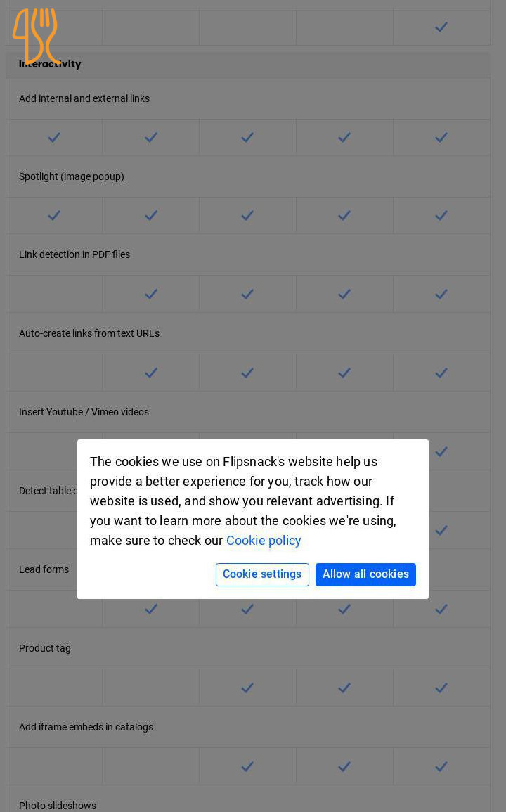This screenshot has height=812, width=506.
Task: Click the Insert Youtube / Vimeo videos label
Action: [84, 412]
